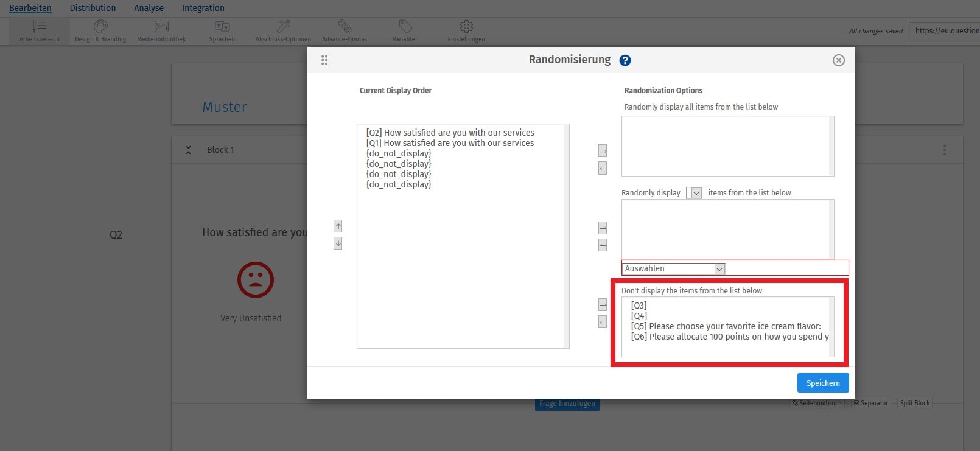The image size is (980, 451).
Task: Open Abschluss-Optionen finish options
Action: tap(283, 31)
